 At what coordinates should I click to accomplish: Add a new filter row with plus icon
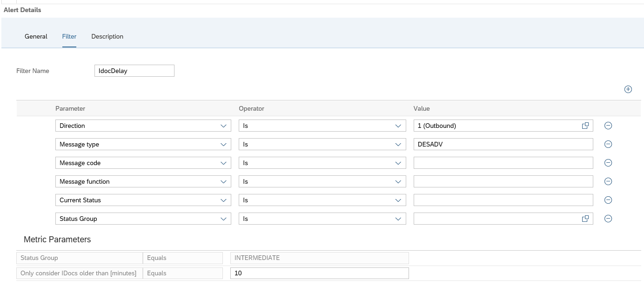(628, 89)
